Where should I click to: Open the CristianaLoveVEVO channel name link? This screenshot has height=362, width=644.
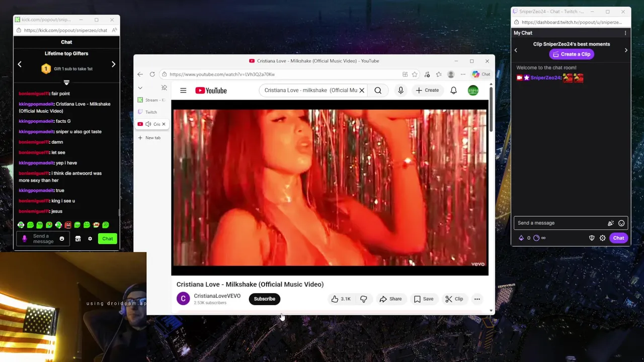point(217,296)
